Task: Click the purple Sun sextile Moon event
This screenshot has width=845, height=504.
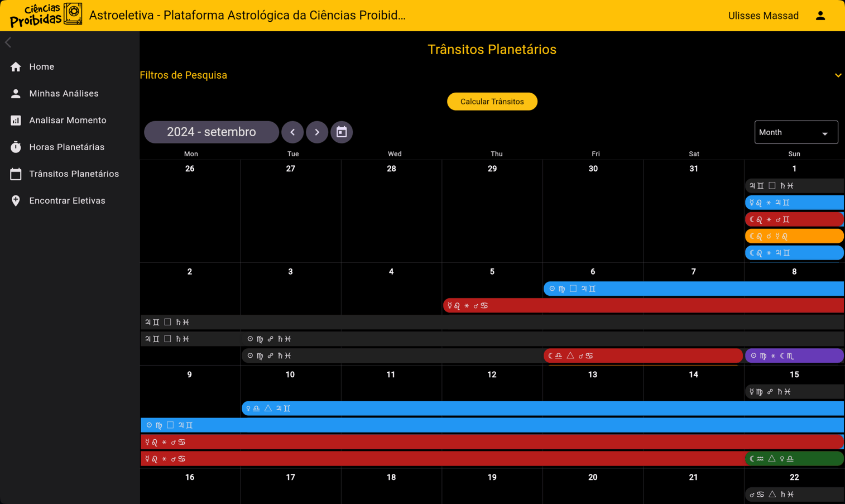Action: click(793, 356)
